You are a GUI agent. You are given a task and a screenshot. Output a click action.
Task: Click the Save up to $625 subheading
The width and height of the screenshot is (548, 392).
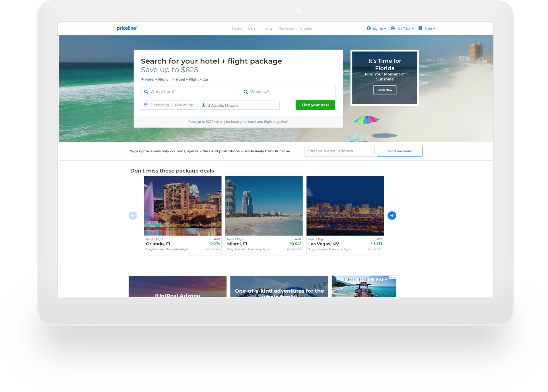click(170, 70)
